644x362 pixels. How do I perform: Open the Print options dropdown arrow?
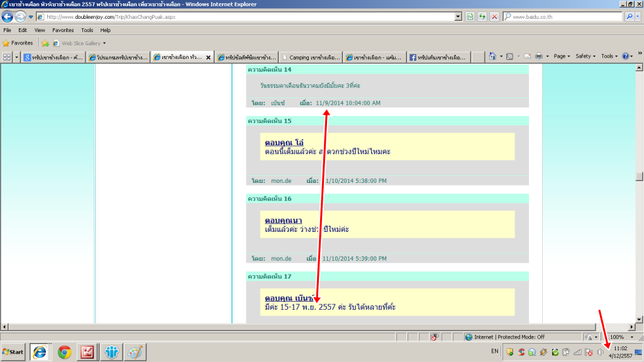point(548,56)
